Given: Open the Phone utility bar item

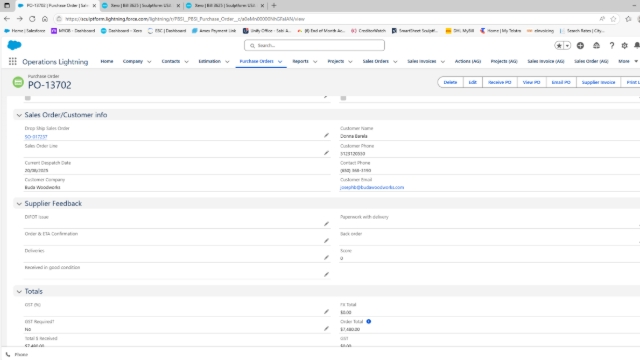Looking at the screenshot, I should 17,354.
